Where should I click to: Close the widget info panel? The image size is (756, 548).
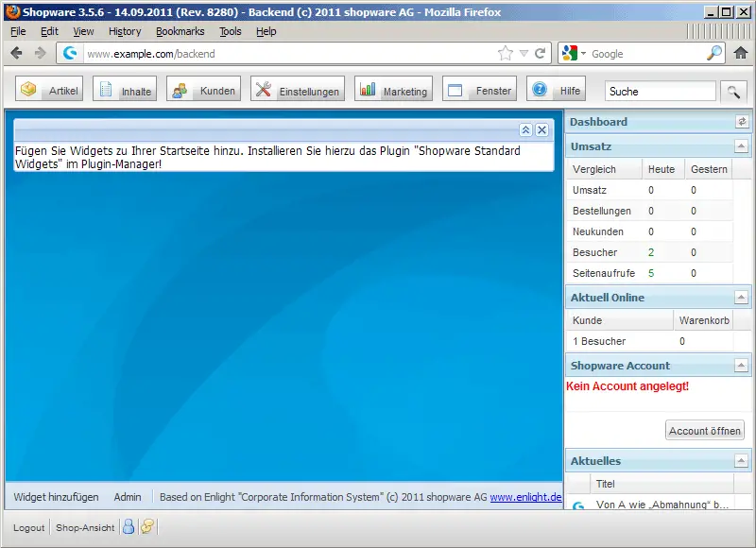pyautogui.click(x=541, y=129)
